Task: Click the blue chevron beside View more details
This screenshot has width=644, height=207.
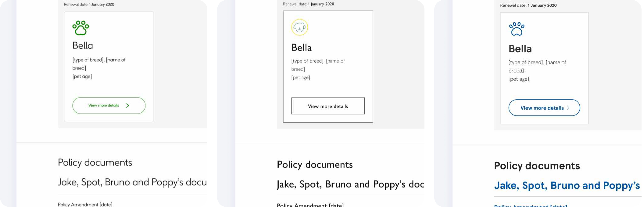Action: (x=568, y=108)
